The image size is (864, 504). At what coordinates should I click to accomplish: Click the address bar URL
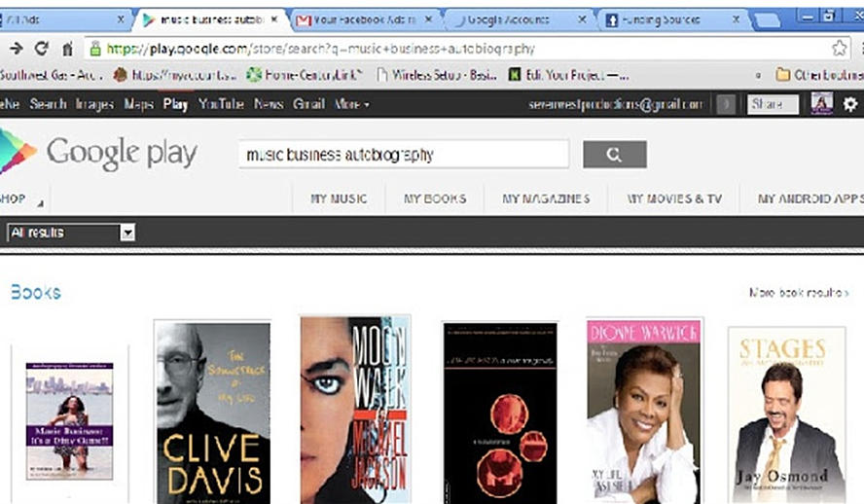(x=321, y=49)
